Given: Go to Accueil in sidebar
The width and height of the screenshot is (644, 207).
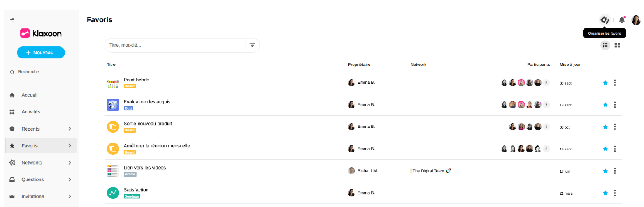Looking at the screenshot, I should tap(30, 95).
